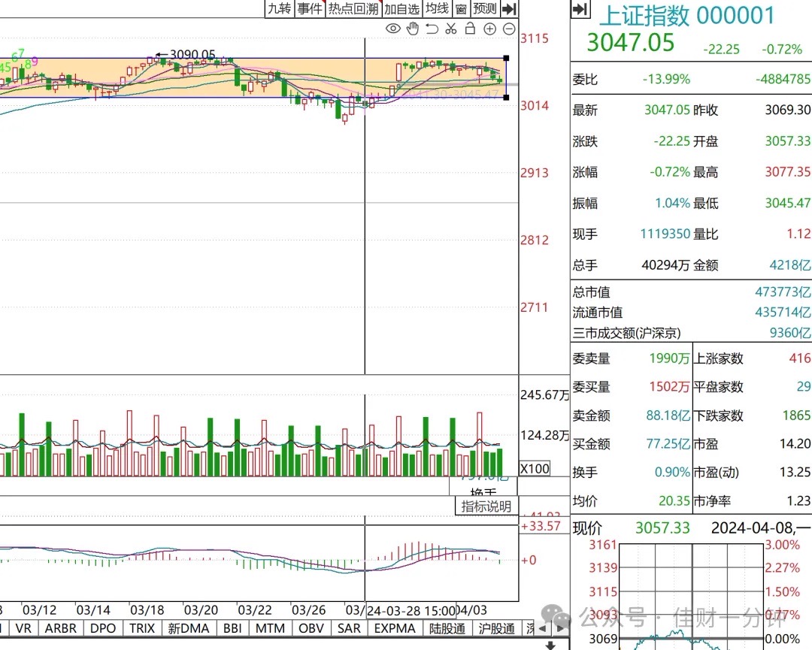
Task: Click the 昨收 3069.30 value
Action: (788, 110)
